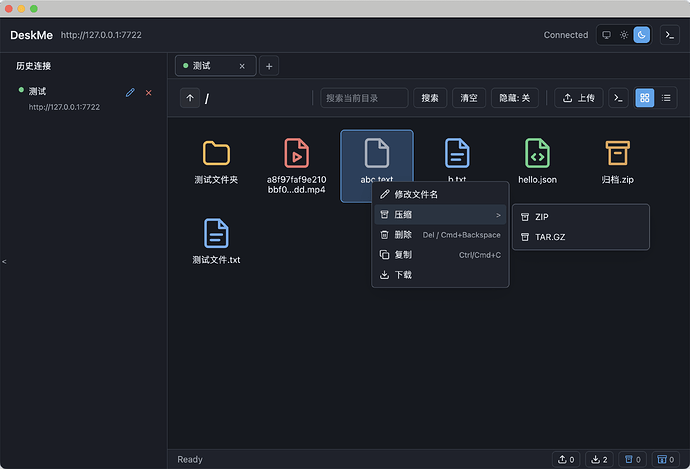690x469 pixels.
Task: Open terminal in current directory toolbar
Action: click(x=618, y=98)
